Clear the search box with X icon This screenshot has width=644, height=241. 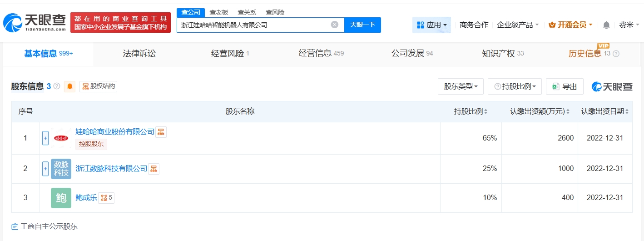(335, 25)
